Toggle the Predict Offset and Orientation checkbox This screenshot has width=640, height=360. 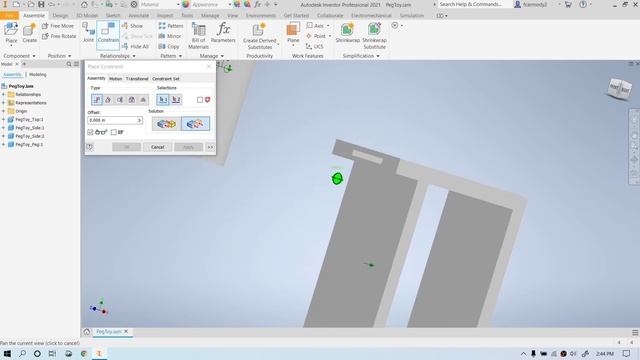(113, 132)
